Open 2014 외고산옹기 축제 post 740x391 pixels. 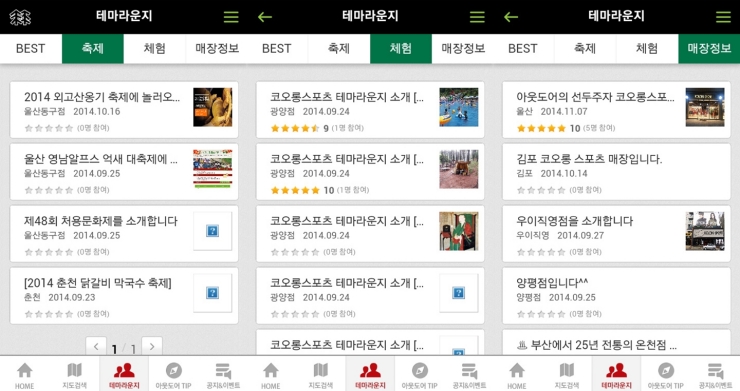[124, 110]
